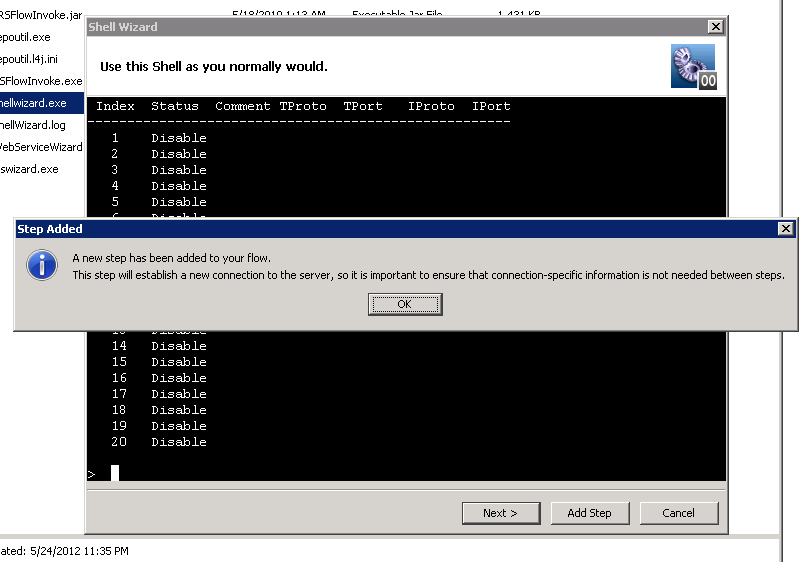Cancel the Shell Wizard
The width and height of the screenshot is (804, 562).
(678, 513)
